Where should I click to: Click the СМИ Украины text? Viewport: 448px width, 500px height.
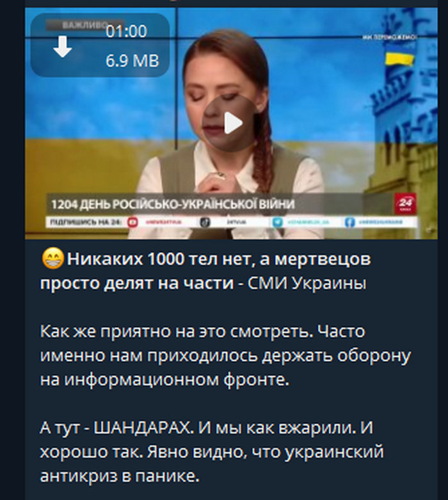click(x=307, y=283)
